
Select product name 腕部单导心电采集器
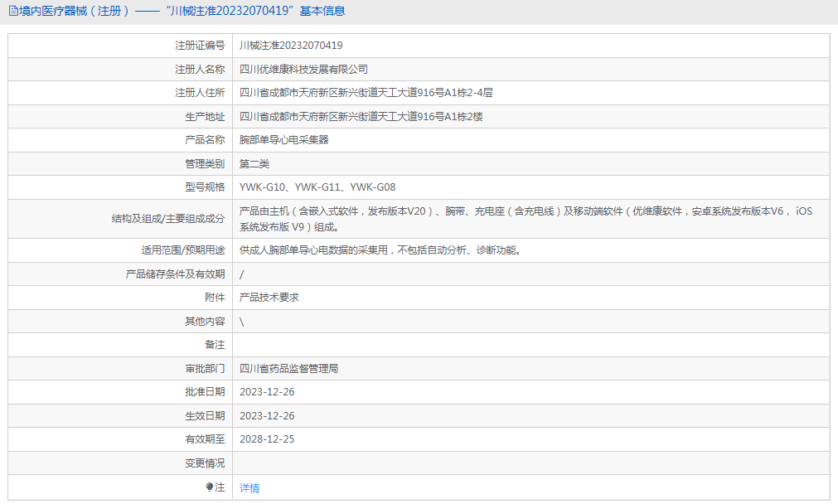click(283, 140)
